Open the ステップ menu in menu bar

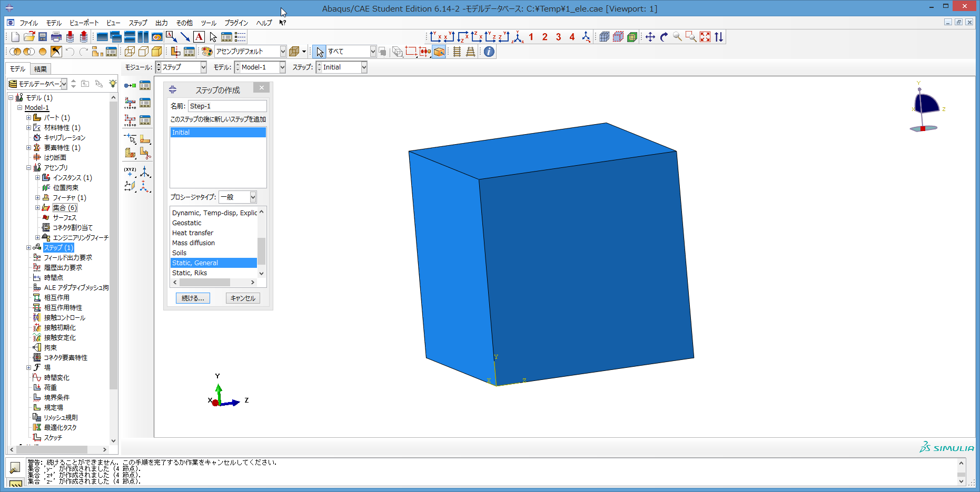138,23
